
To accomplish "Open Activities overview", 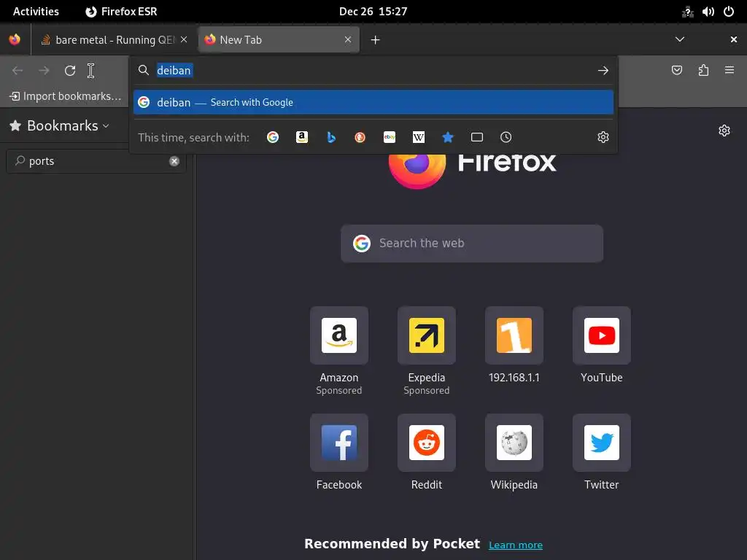I will (36, 12).
